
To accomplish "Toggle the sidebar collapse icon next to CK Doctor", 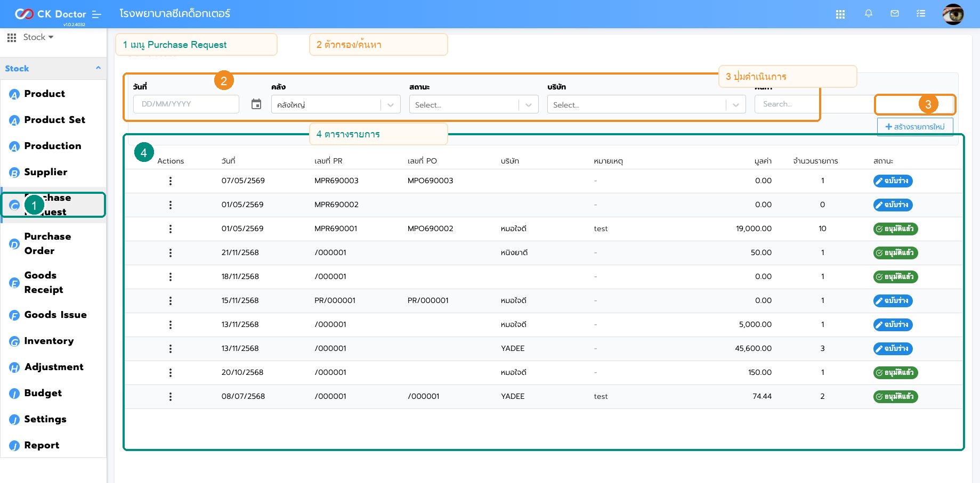I will tap(96, 14).
